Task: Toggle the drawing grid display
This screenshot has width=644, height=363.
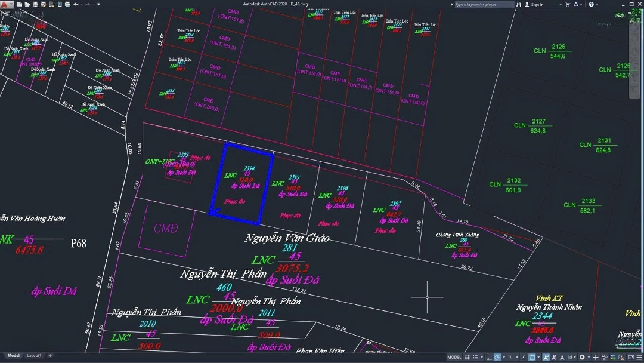Action: [x=468, y=357]
